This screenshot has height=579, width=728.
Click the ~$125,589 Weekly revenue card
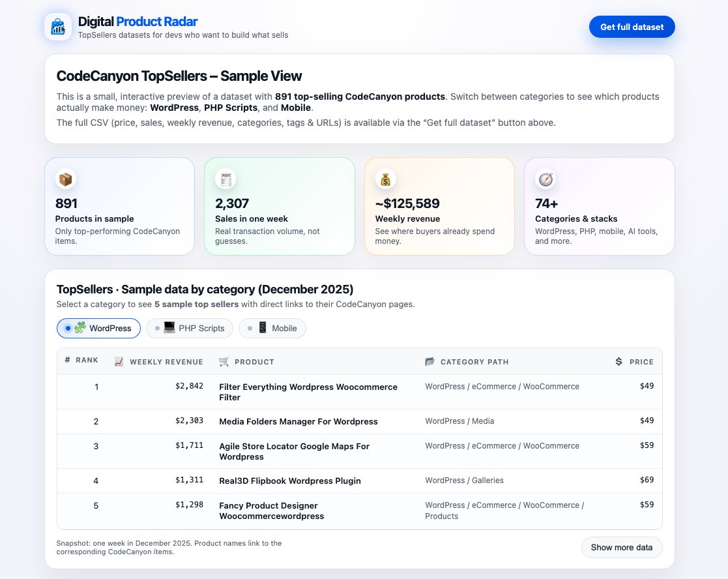pos(439,206)
